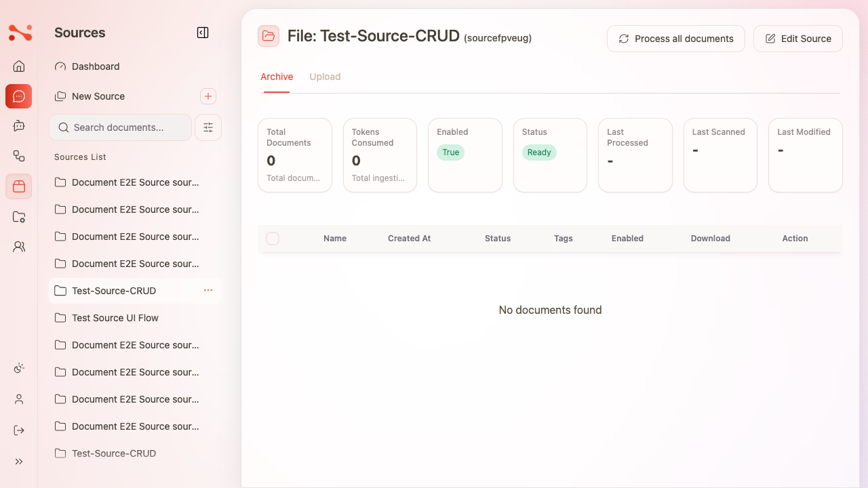Open the second Document E2E Source item
Screen dimensions: 868x488
135,209
